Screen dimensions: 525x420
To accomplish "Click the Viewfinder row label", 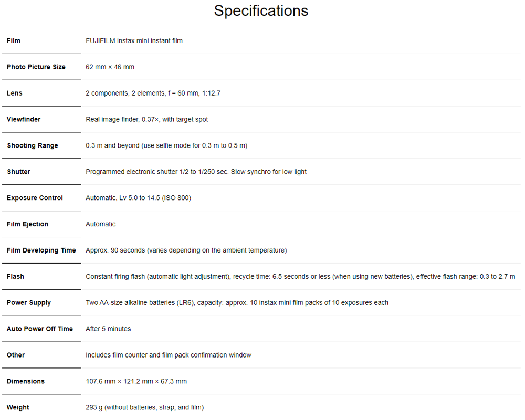I will point(24,119).
